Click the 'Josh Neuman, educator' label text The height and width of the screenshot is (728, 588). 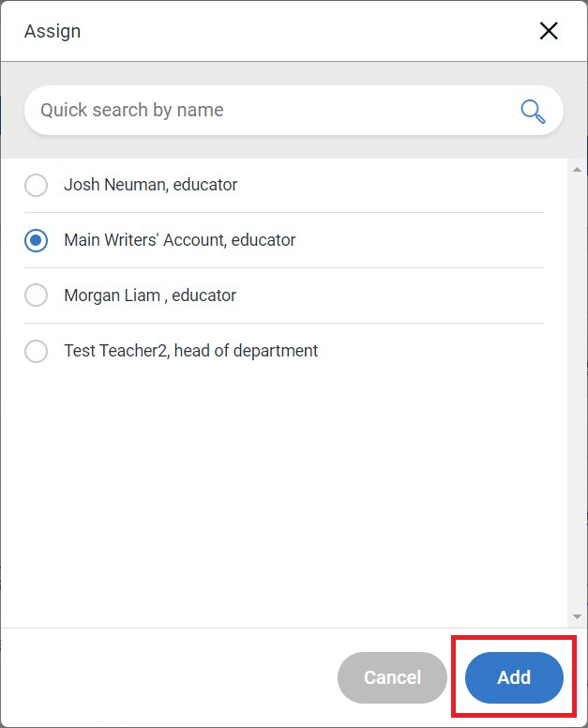pyautogui.click(x=150, y=185)
